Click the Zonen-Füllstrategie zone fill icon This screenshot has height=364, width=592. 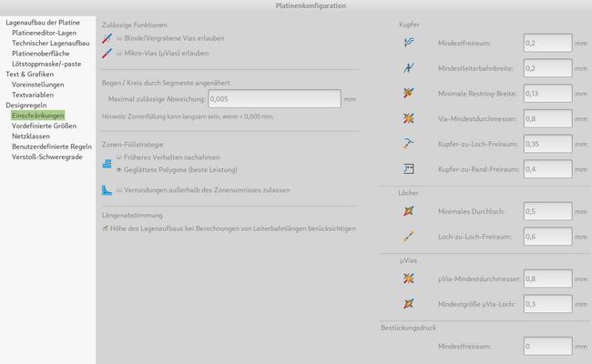[107, 164]
